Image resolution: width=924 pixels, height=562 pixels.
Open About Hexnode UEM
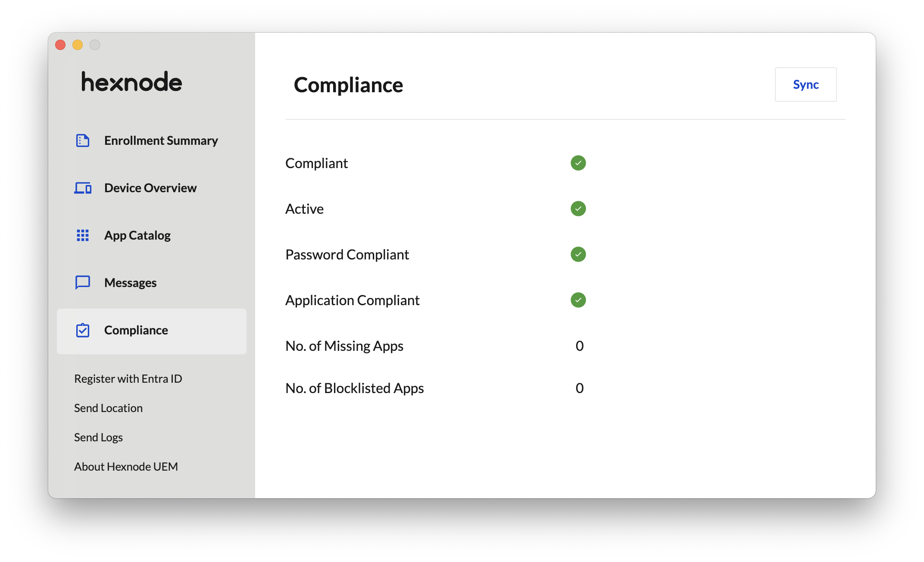(x=126, y=466)
